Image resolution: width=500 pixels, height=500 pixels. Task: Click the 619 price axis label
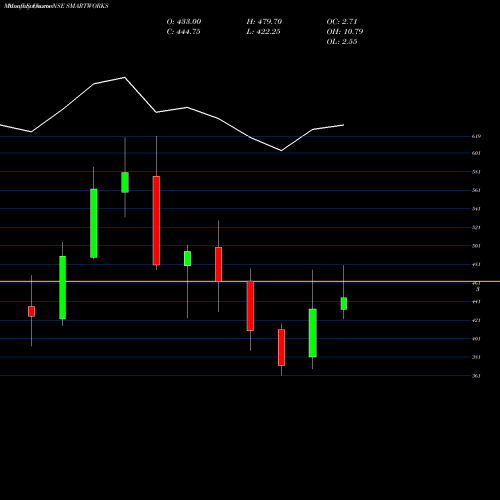click(476, 136)
